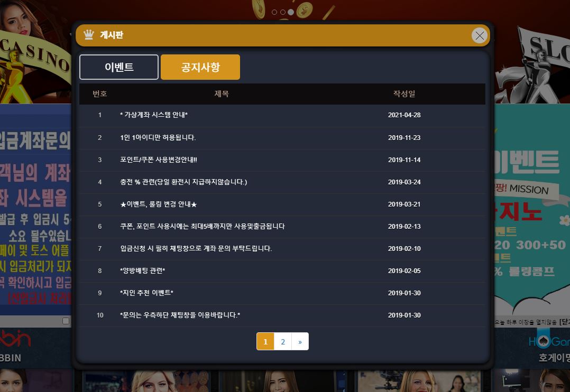Viewport: 570px width, 392px height.
Task: Go to next page using » arrow
Action: (x=300, y=341)
